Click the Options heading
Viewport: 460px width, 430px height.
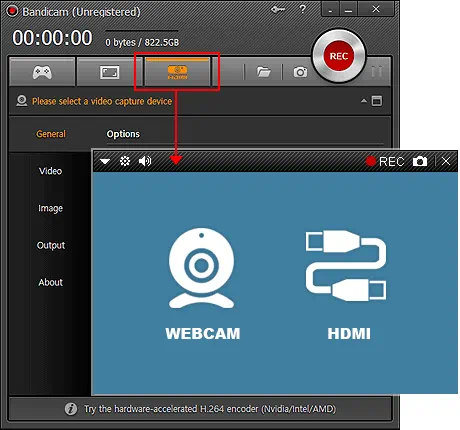tap(123, 134)
